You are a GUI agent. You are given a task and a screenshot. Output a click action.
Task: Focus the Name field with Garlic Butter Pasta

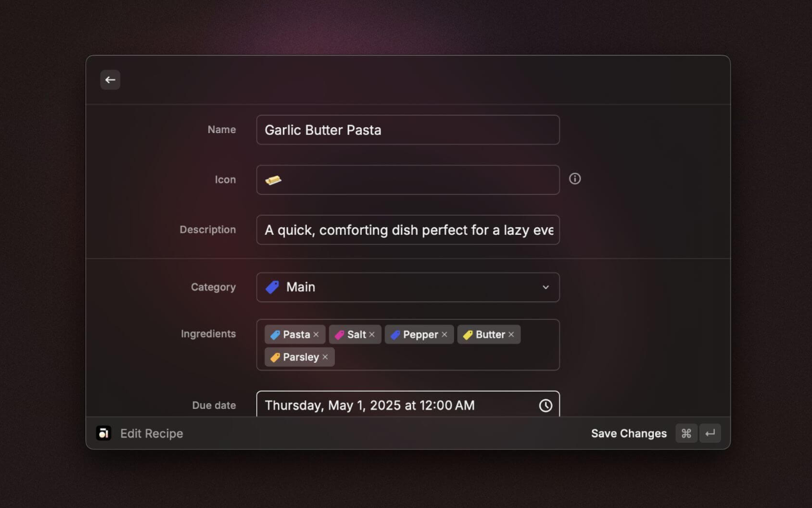tap(407, 130)
